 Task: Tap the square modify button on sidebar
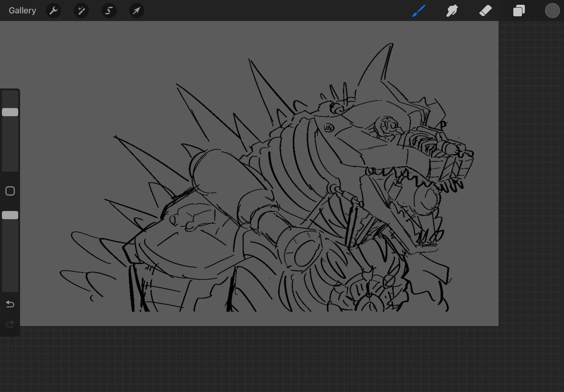[10, 191]
